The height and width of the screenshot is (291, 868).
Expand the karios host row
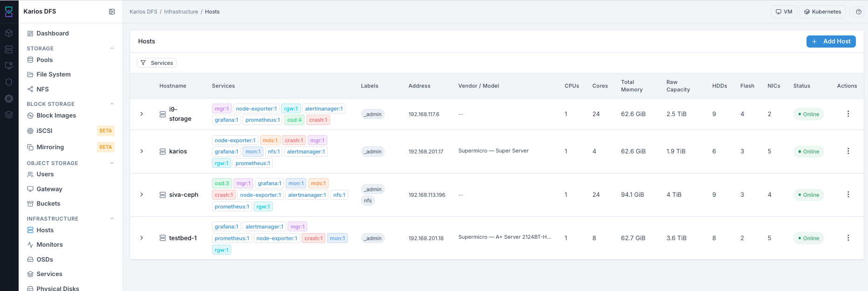tap(142, 151)
